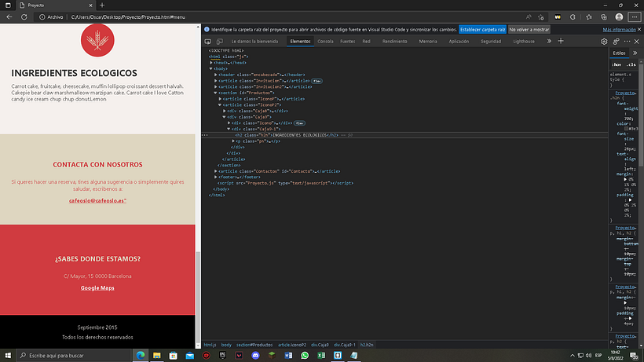Expand header class encabezado node
The height and width of the screenshot is (362, 644).
216,75
